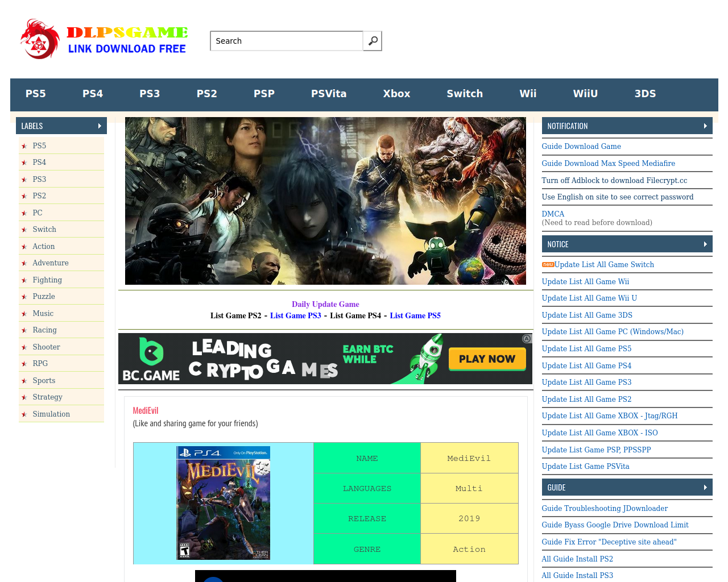Viewport: 728px width, 582px height.
Task: Open Guide Download Game link
Action: pos(581,147)
